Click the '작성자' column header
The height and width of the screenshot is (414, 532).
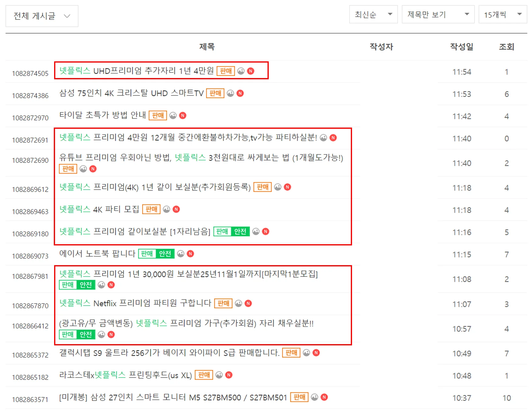coord(382,47)
